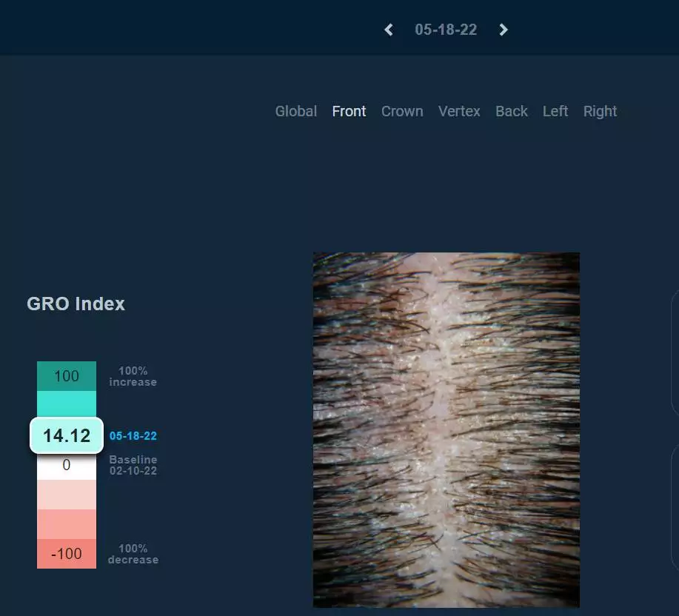The image size is (679, 616).
Task: Select the Right view tab
Action: pyautogui.click(x=600, y=112)
